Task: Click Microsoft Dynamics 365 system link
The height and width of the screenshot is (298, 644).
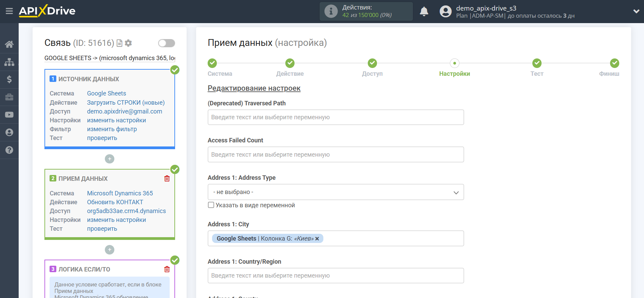Action: coord(120,193)
